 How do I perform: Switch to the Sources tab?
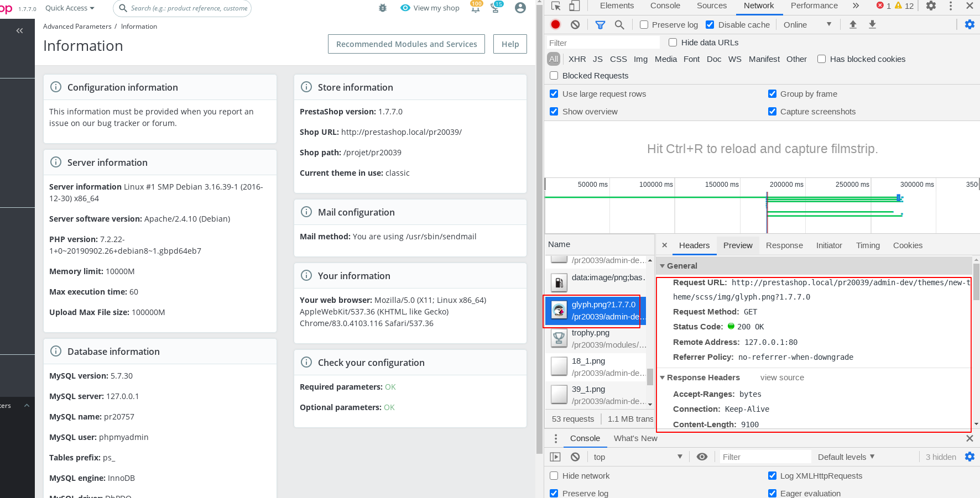[x=712, y=6]
